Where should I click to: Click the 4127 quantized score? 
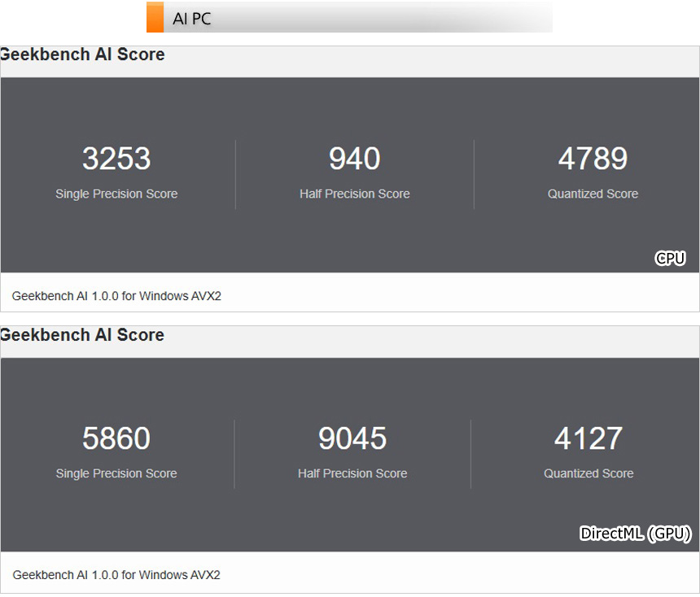point(588,438)
